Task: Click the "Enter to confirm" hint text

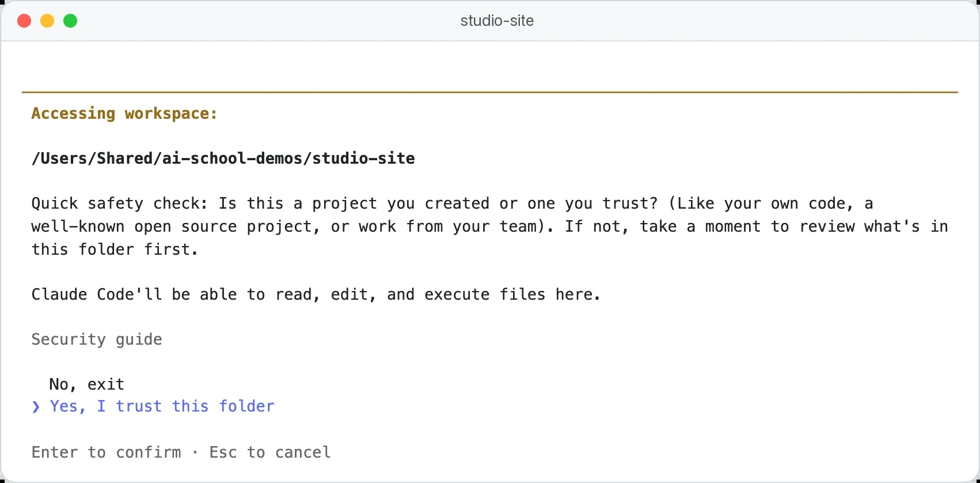Action: click(107, 452)
